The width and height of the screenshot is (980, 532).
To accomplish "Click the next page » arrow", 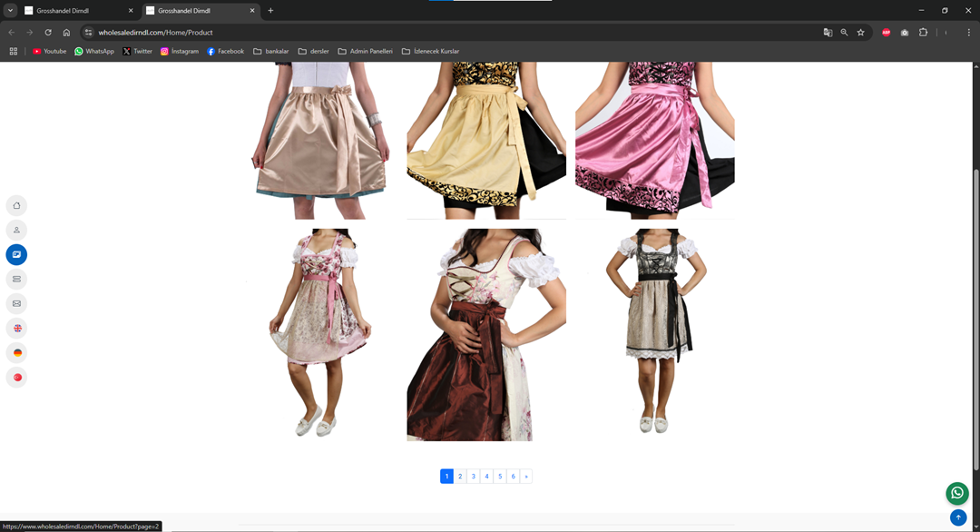I will (x=526, y=476).
